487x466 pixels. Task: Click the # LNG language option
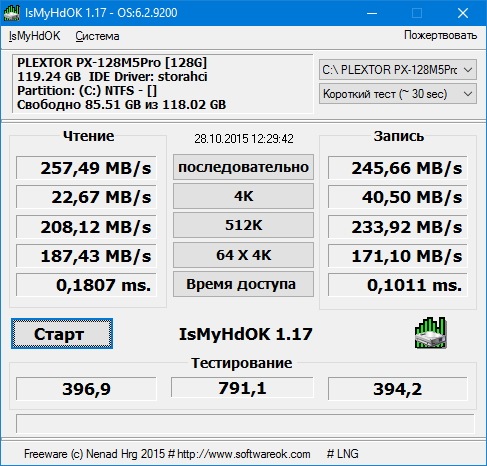tap(343, 453)
